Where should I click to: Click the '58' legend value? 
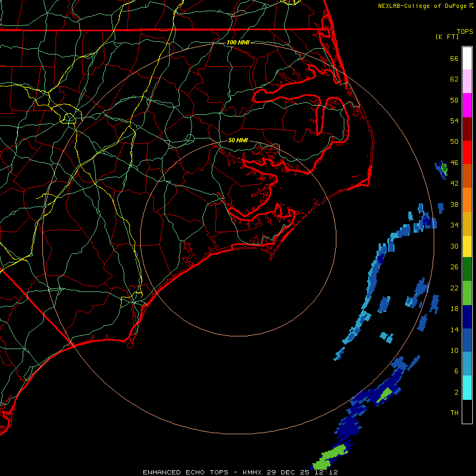pyautogui.click(x=454, y=100)
